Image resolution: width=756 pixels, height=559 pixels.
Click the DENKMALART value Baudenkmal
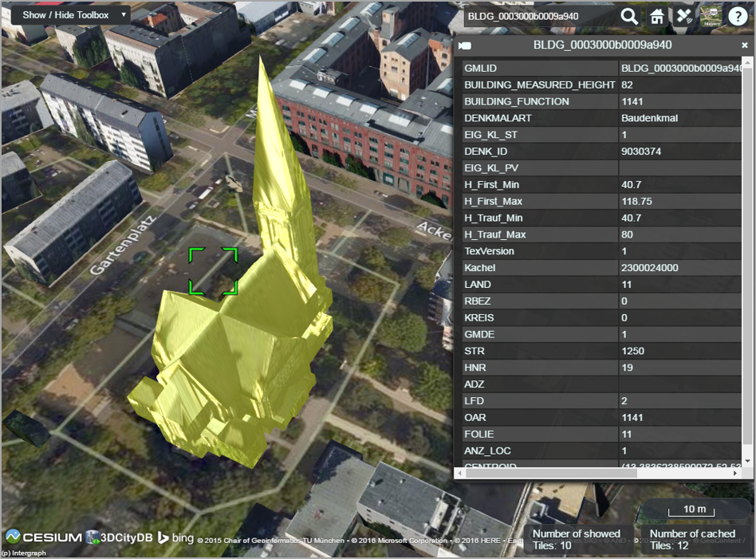click(649, 118)
